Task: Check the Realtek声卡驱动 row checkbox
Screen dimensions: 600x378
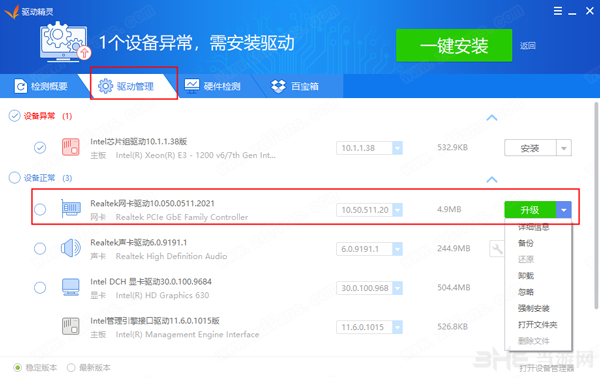Action: click(40, 249)
